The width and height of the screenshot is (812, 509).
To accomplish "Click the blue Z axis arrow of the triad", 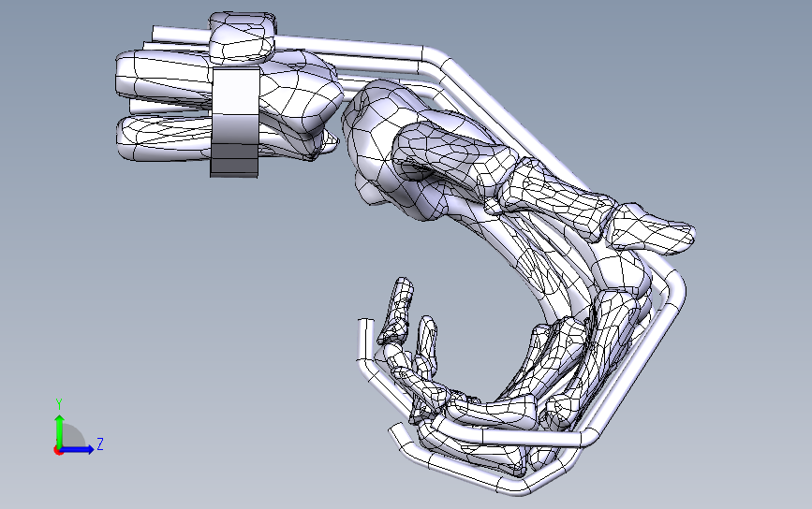I will [x=78, y=449].
